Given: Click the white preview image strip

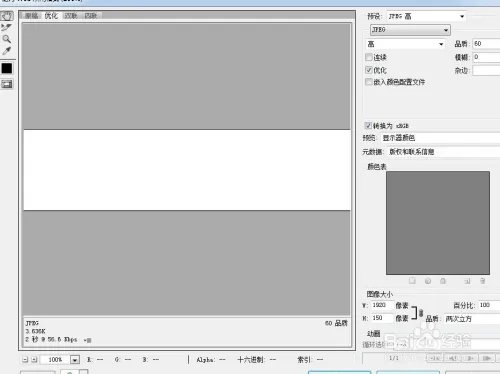Looking at the screenshot, I should 187,170.
